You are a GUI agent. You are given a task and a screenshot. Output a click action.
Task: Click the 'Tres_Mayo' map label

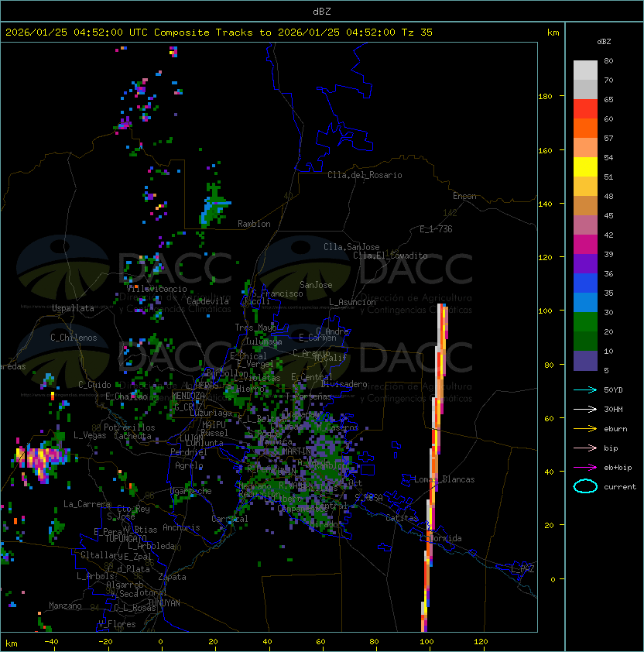click(255, 328)
